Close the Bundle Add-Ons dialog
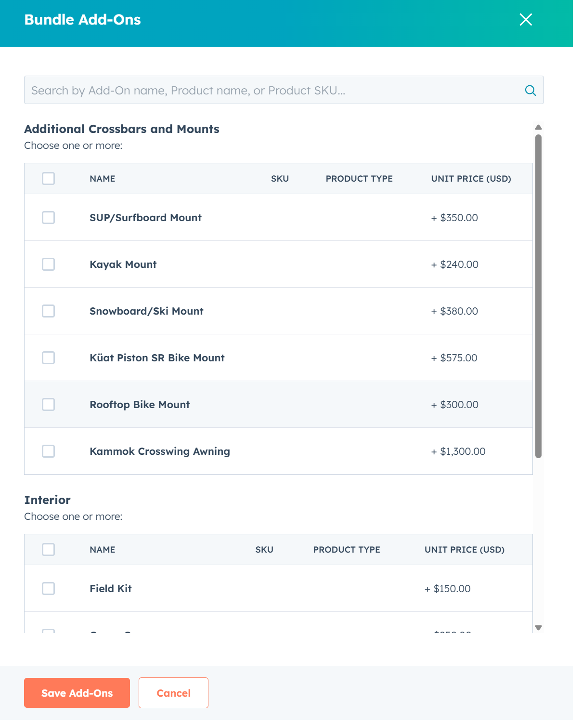This screenshot has width=582, height=728. [526, 20]
